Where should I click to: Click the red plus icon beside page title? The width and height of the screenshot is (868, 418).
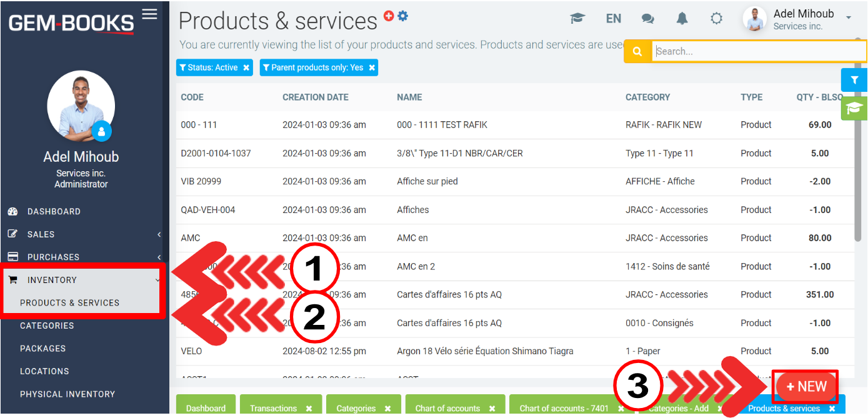pyautogui.click(x=389, y=16)
